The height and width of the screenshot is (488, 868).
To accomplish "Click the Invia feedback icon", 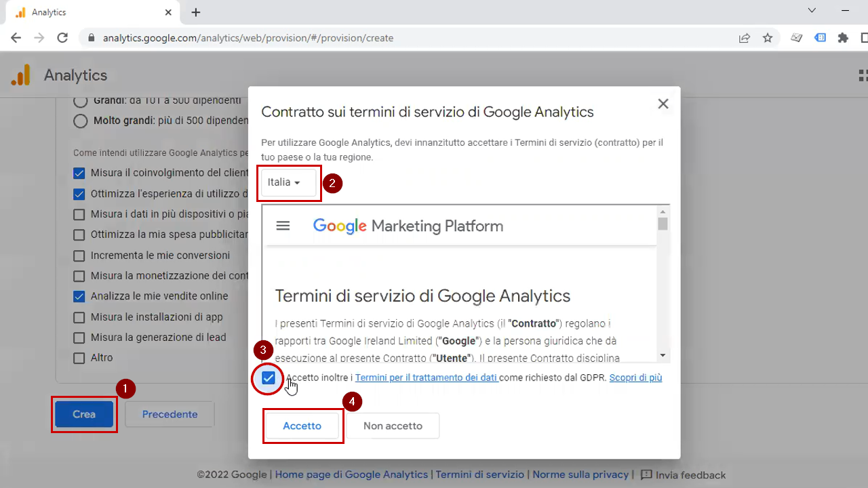I will [646, 474].
